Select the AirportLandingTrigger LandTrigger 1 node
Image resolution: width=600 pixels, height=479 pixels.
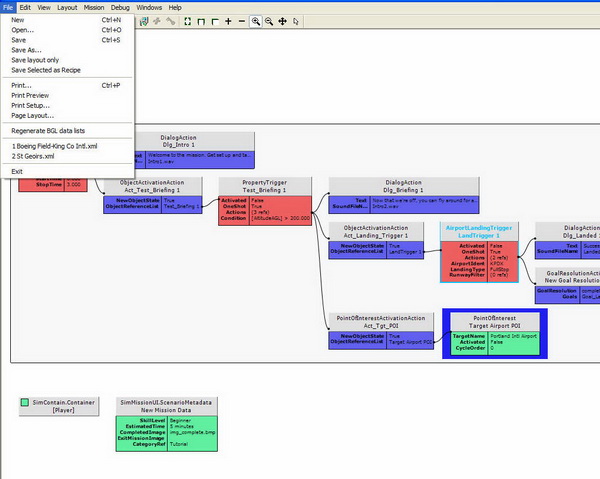click(x=476, y=232)
